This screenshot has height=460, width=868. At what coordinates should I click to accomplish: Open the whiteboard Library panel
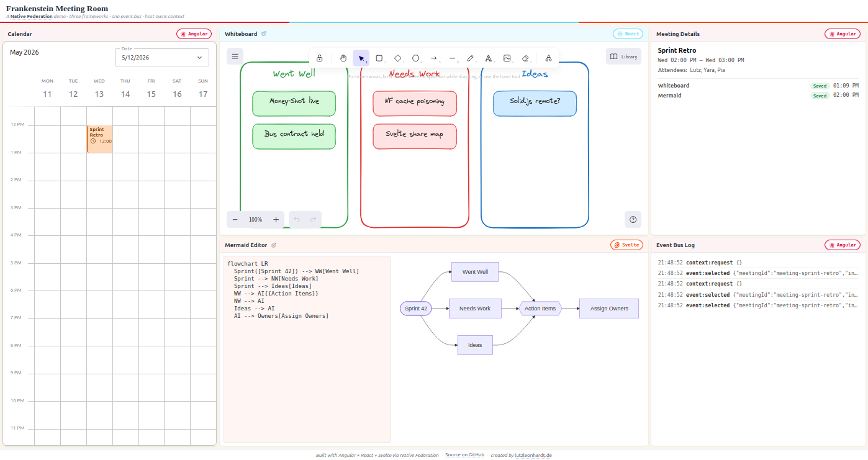623,56
